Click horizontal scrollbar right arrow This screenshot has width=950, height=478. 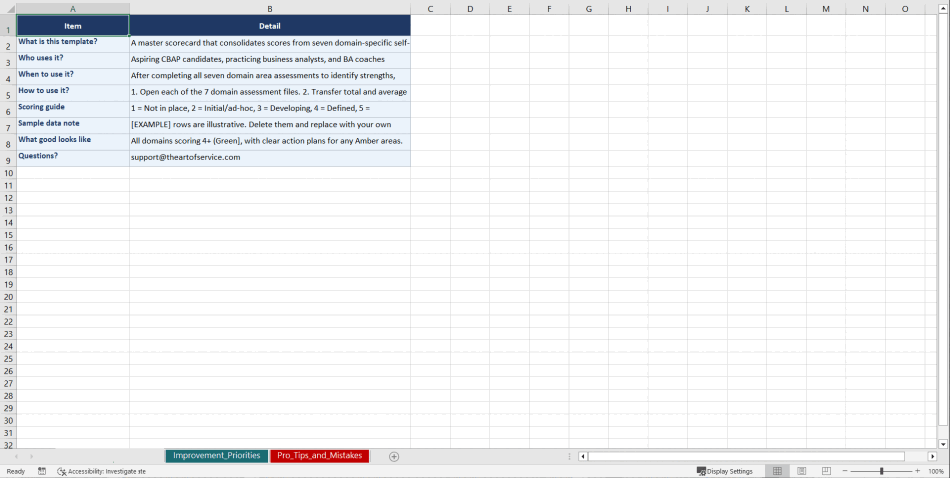[x=932, y=456]
